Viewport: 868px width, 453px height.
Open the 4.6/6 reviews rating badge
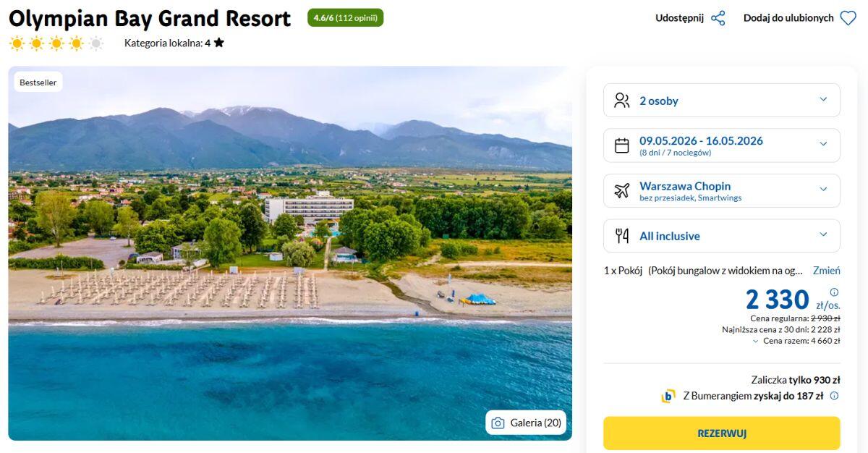click(345, 18)
